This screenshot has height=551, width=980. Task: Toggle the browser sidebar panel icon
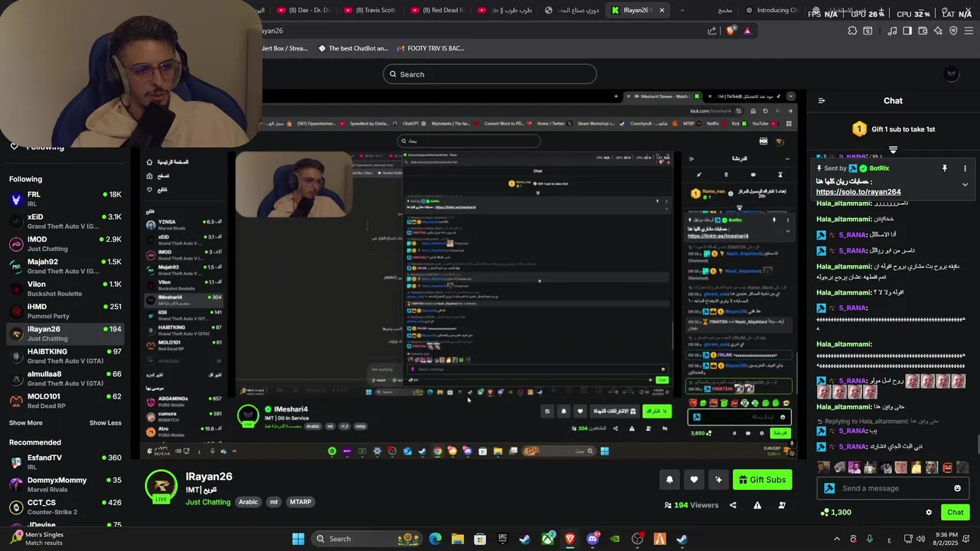click(x=907, y=31)
